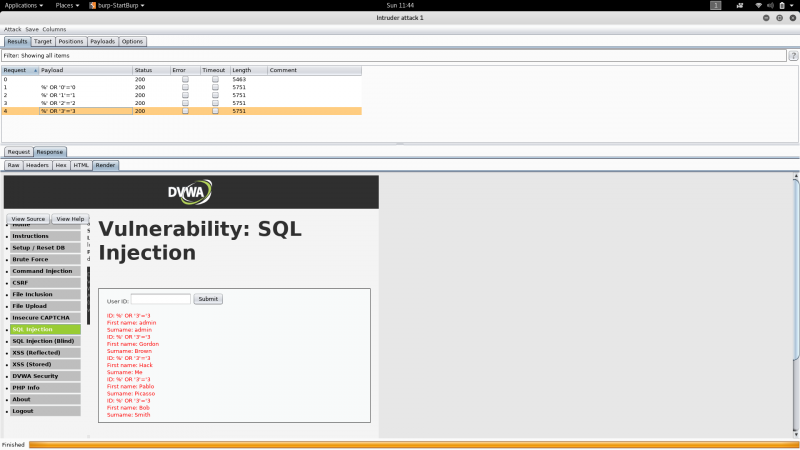800x450 pixels.
Task: Toggle the Error checkbox for request 1
Action: click(185, 87)
